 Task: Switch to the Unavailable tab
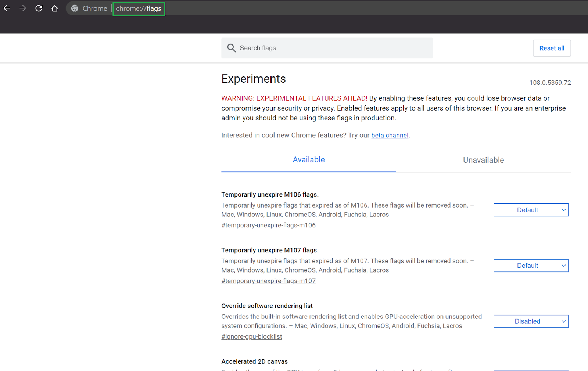483,160
